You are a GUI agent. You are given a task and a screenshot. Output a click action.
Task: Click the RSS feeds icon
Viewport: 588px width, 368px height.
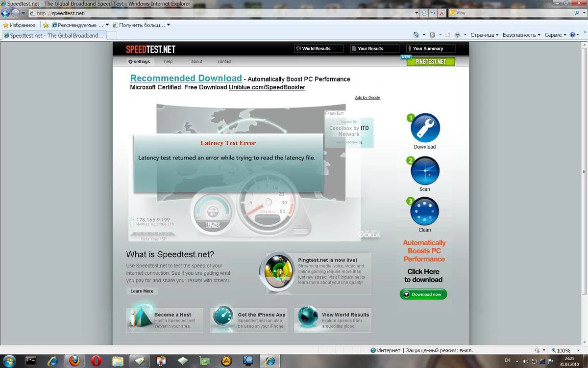(x=432, y=35)
